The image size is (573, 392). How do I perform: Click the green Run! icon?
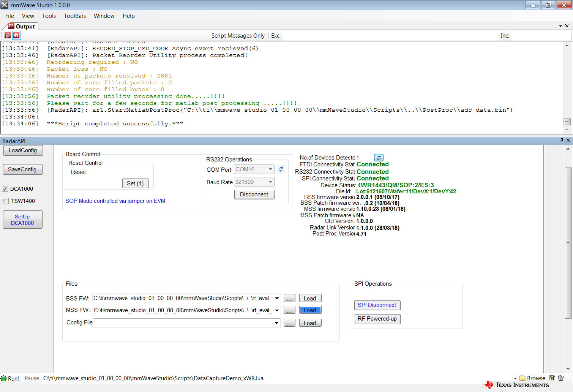(4, 378)
